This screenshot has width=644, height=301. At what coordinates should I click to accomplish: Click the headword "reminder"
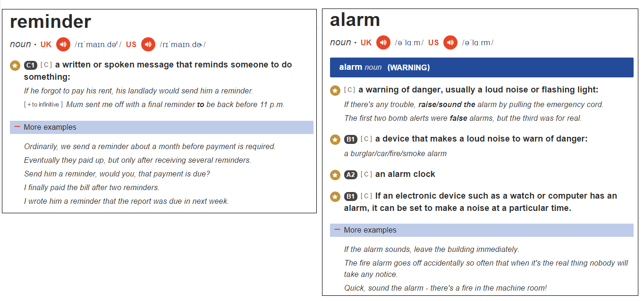[x=50, y=21]
